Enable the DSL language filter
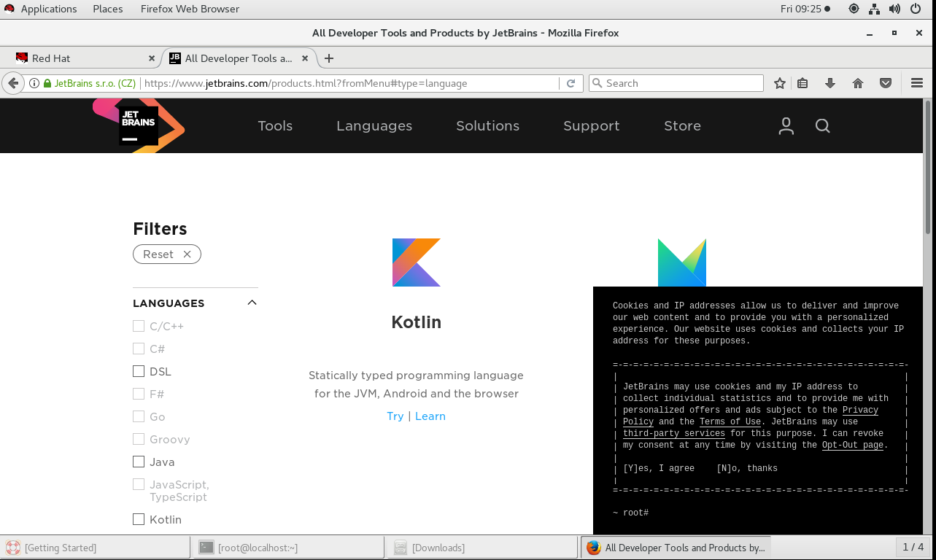The height and width of the screenshot is (560, 936). [x=139, y=371]
